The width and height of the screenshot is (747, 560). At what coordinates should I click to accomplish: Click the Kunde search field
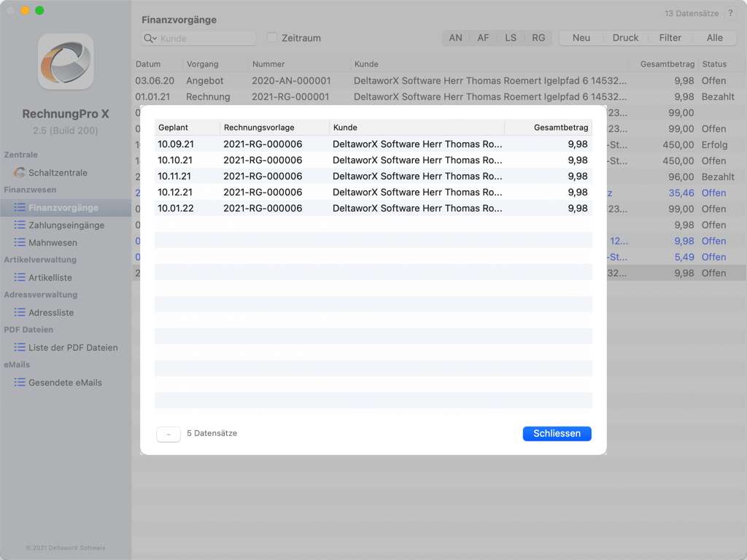(206, 39)
